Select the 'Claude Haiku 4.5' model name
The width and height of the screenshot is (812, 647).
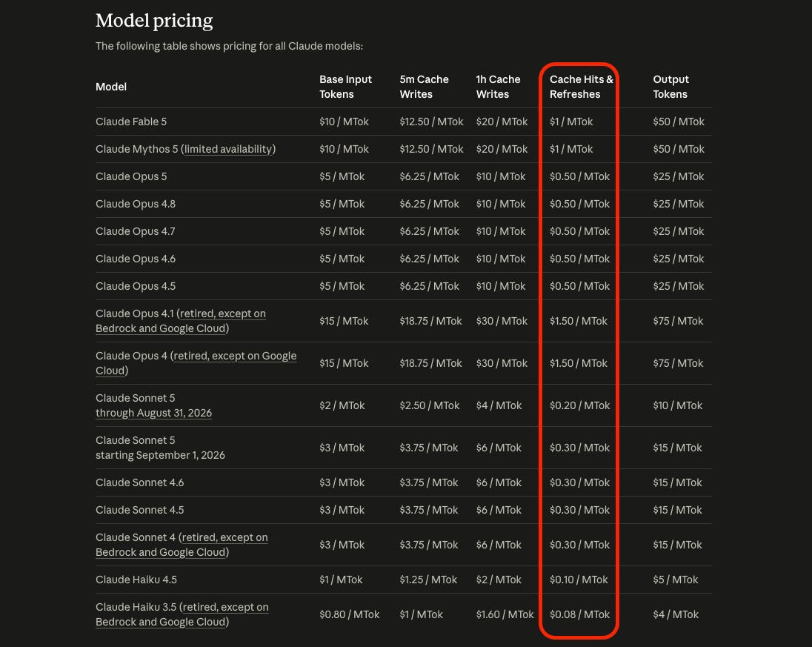[x=136, y=580]
